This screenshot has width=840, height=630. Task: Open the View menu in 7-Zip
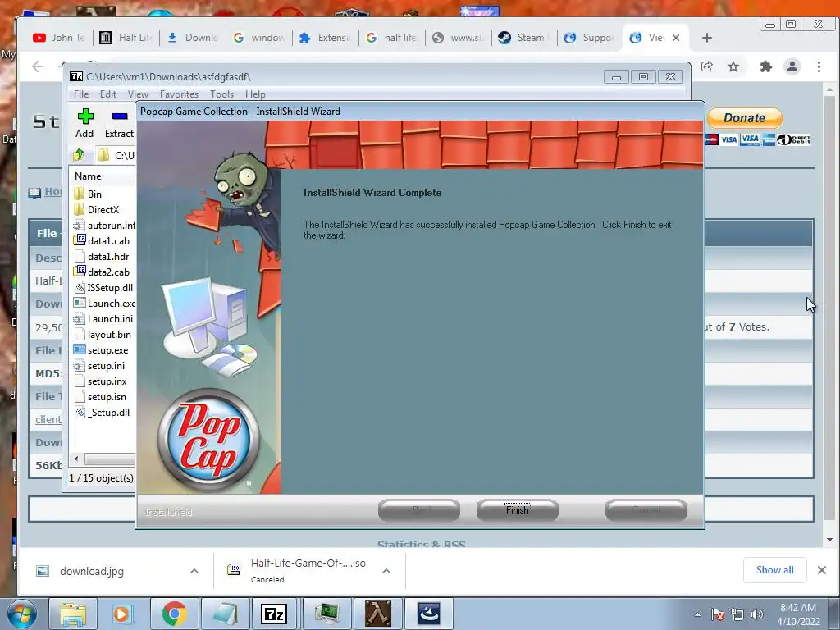pos(138,94)
